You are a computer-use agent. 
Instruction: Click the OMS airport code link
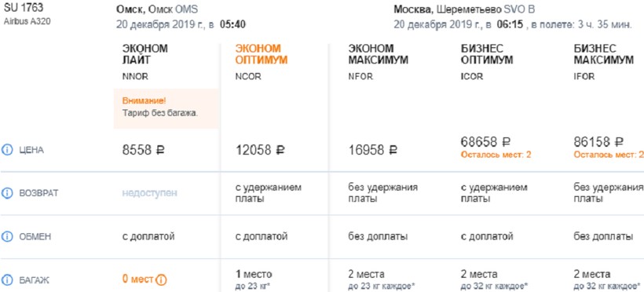pyautogui.click(x=186, y=9)
